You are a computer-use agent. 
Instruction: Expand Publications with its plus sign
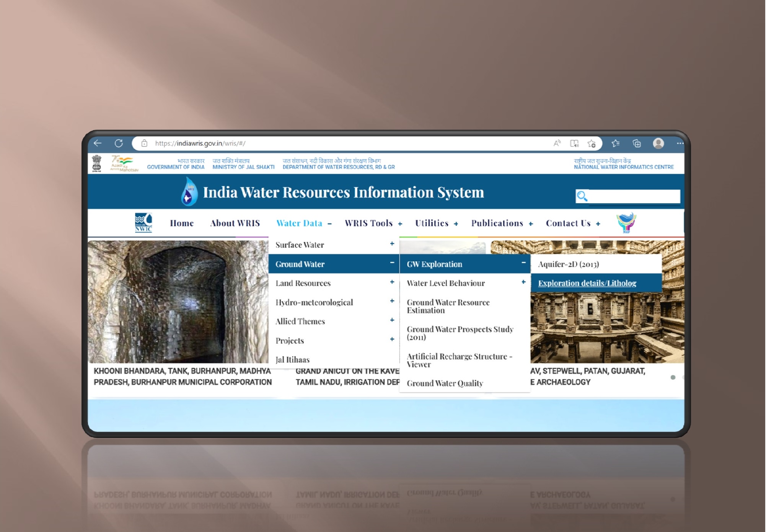coord(531,224)
